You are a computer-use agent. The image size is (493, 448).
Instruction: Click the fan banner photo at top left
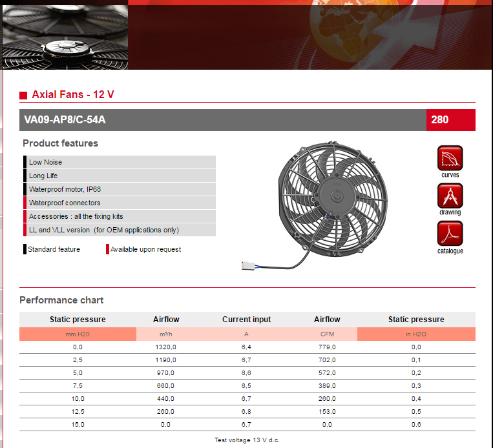[65, 37]
